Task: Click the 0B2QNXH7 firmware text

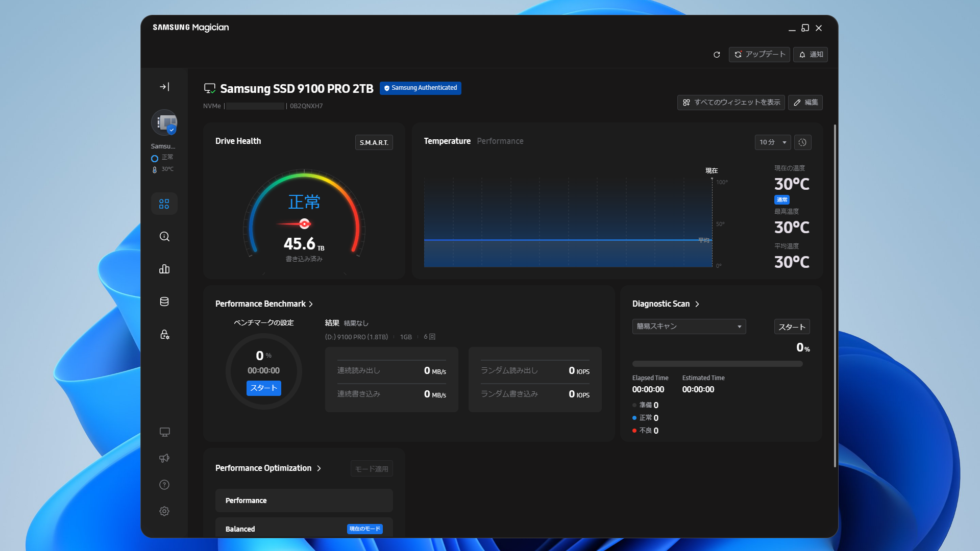Action: point(306,106)
